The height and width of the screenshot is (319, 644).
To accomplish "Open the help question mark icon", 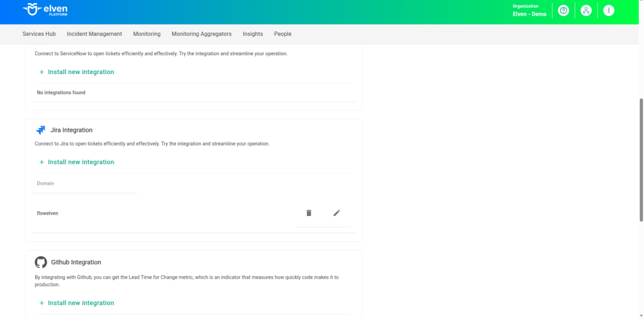I will coord(563,11).
